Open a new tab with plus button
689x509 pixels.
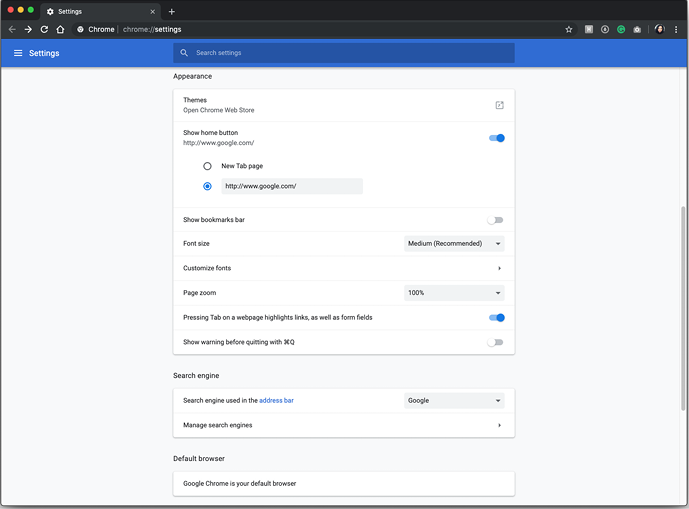pyautogui.click(x=172, y=11)
